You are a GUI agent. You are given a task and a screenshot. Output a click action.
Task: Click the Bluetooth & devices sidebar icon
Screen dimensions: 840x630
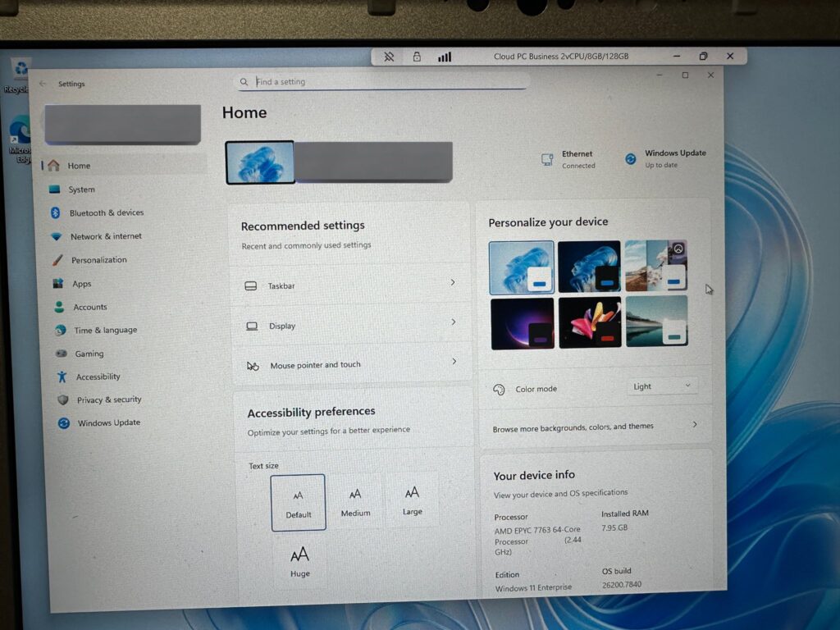pyautogui.click(x=56, y=212)
